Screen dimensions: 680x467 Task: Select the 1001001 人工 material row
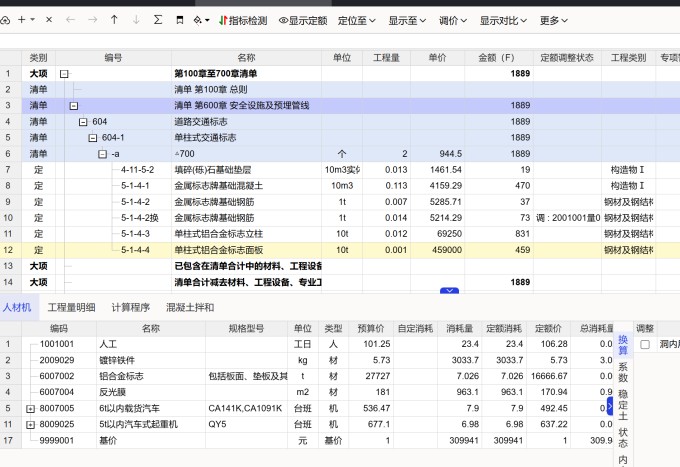(x=307, y=344)
